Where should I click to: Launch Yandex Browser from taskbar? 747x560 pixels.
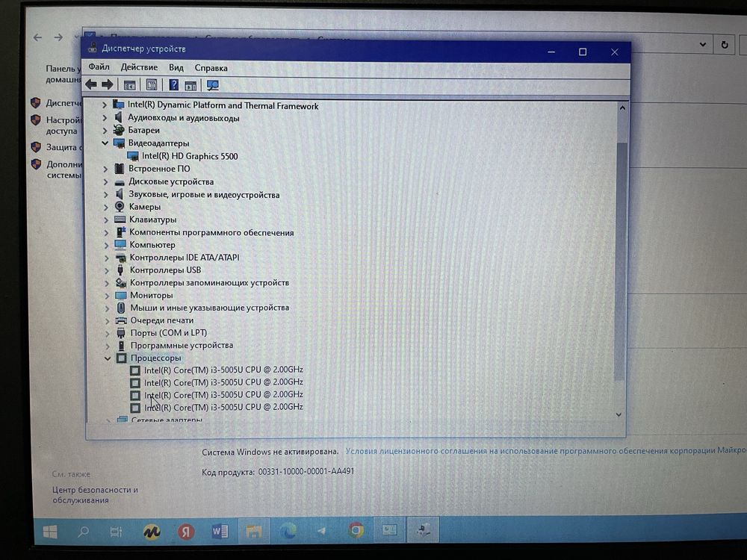pos(186,532)
